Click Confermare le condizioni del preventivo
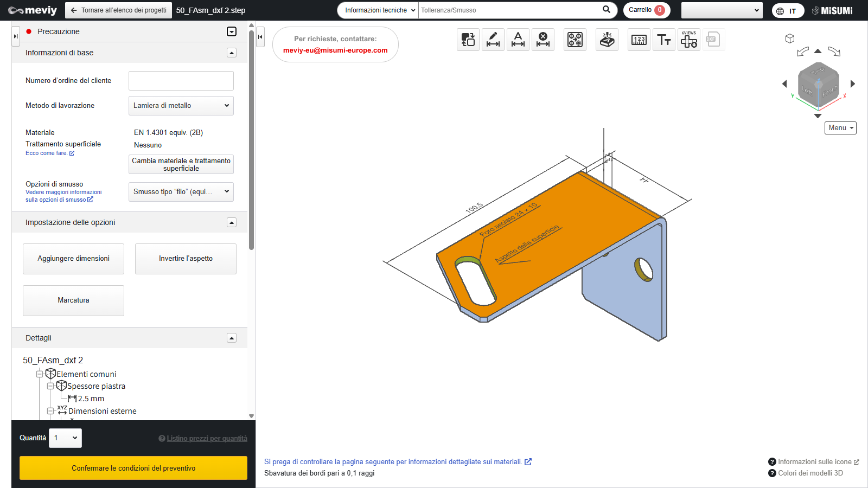Viewport: 868px width, 488px height. pyautogui.click(x=133, y=468)
